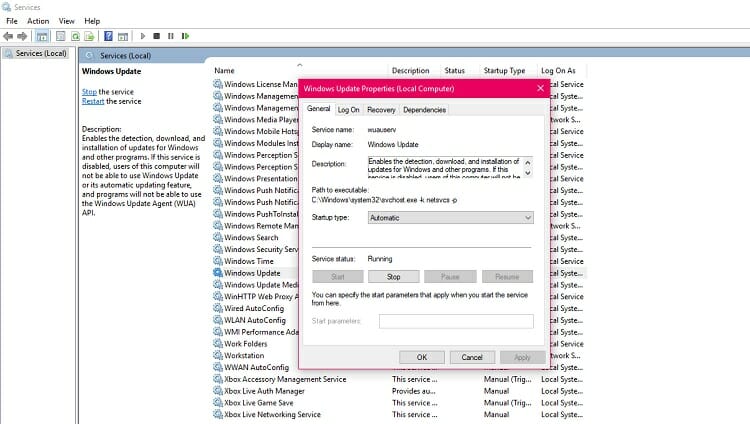The height and width of the screenshot is (424, 750).
Task: Click the Start Service play icon
Action: 143,36
